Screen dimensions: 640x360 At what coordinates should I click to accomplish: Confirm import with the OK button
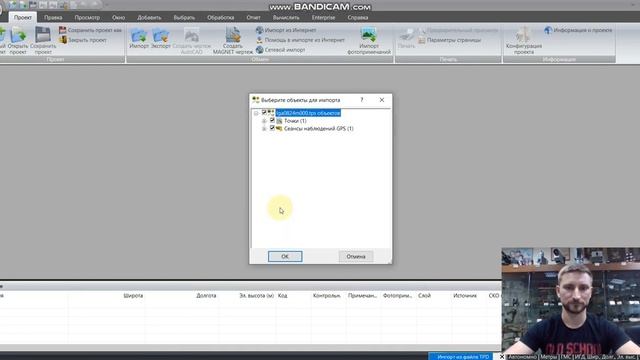285,256
